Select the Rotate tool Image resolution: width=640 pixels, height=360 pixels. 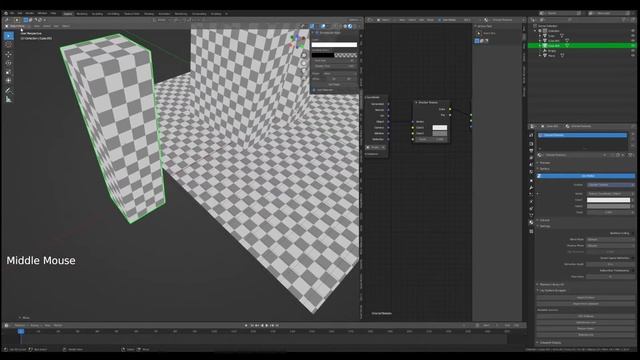click(x=9, y=63)
